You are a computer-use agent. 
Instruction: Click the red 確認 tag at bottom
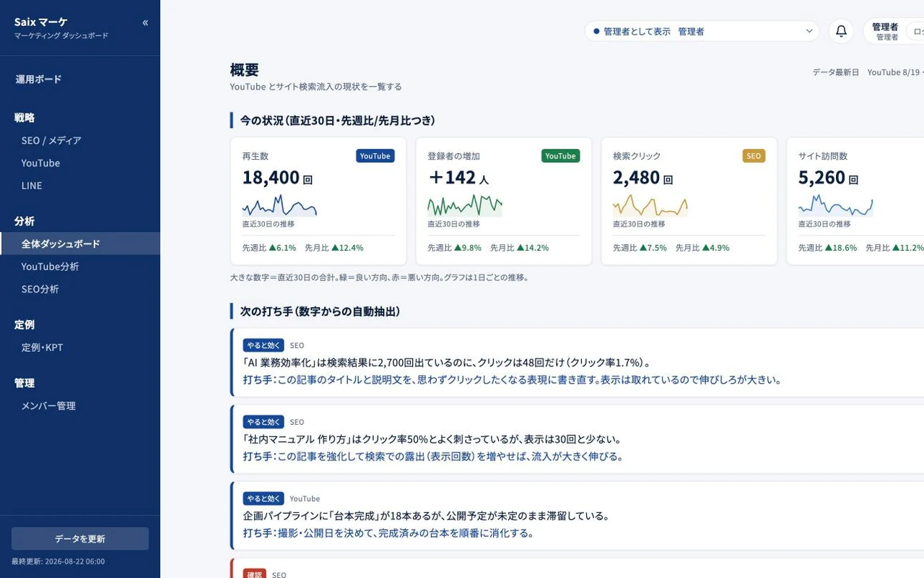[x=255, y=574]
